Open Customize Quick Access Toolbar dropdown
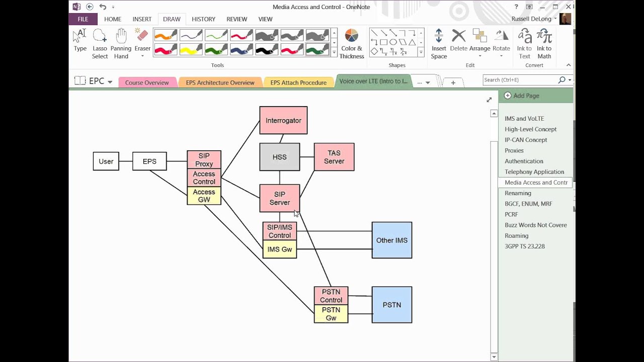This screenshot has width=644, height=362. 113,7
